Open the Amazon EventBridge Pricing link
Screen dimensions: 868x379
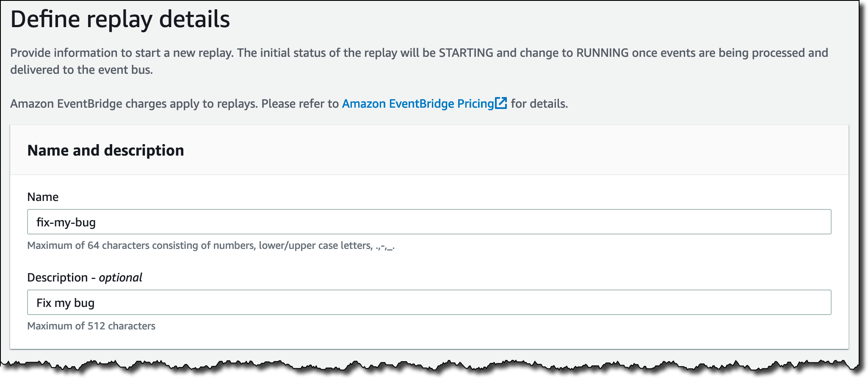[417, 104]
